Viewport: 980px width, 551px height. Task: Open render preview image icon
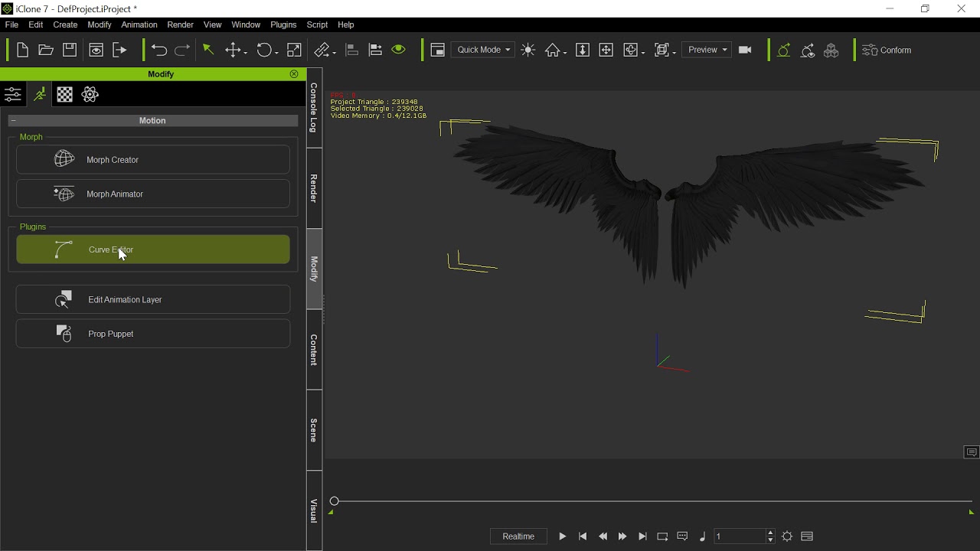point(96,50)
